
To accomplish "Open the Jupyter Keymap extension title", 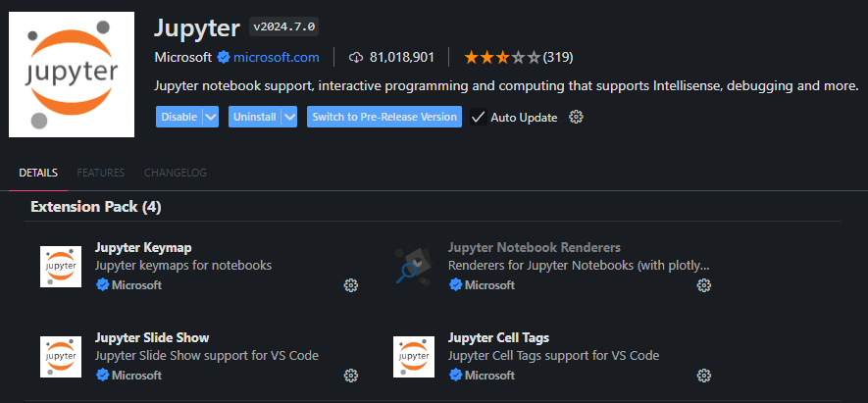I will pyautogui.click(x=143, y=247).
